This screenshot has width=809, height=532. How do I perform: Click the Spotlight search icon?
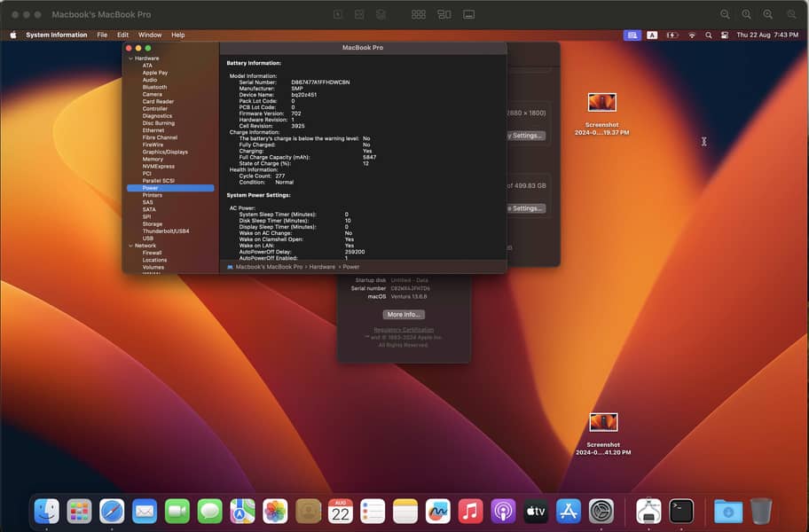(708, 35)
